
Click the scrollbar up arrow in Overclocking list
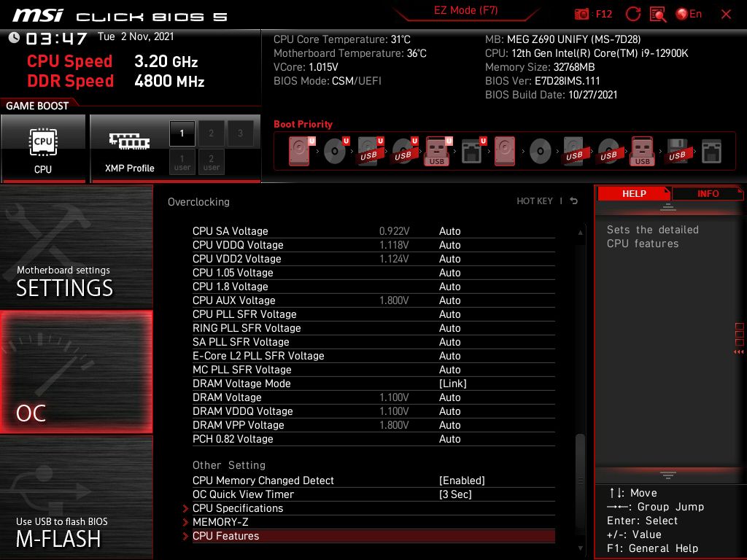(x=580, y=232)
